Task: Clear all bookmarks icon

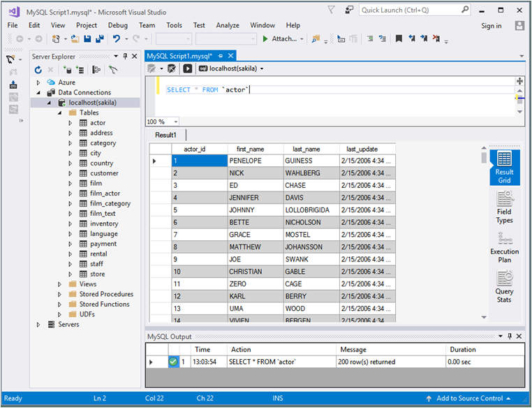Action: (x=436, y=38)
